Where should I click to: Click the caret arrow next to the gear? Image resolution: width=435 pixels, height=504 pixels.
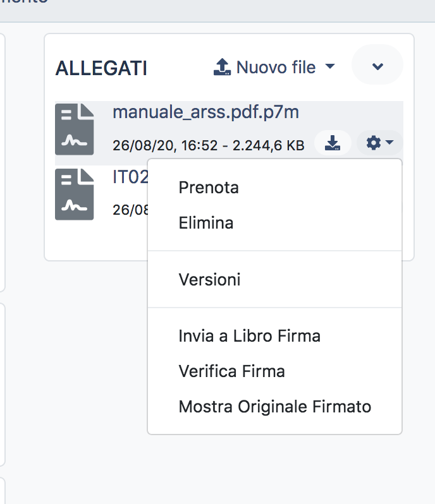tap(389, 143)
